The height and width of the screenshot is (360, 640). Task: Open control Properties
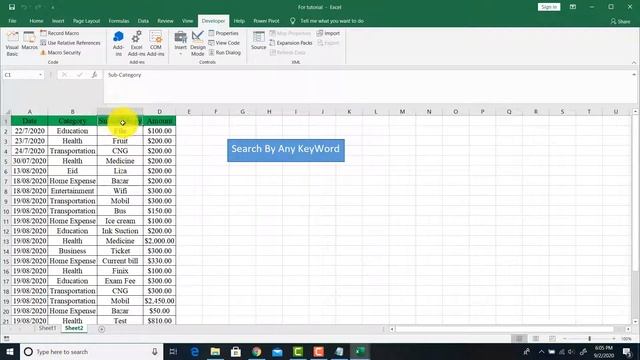[x=223, y=33]
